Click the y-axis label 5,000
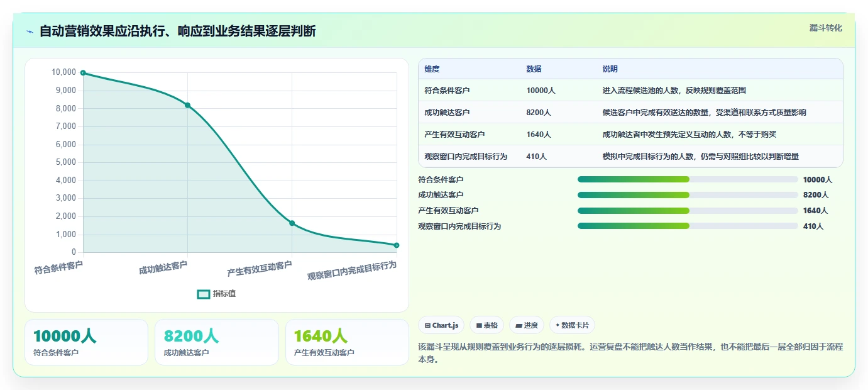 click(66, 162)
